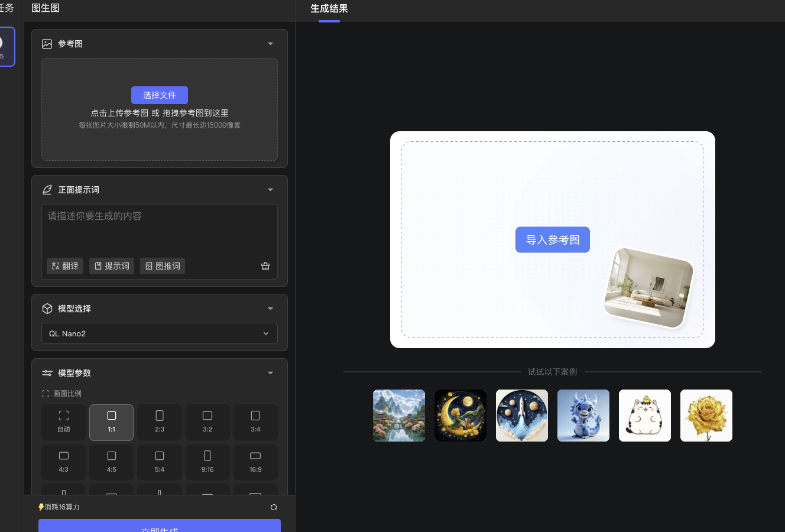Click the 模型参数 sliders icon
Screen dimensions: 785x532
coord(47,373)
